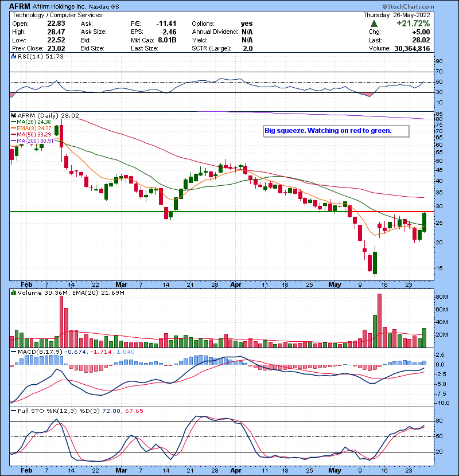Screen dimensions: 459x476
Task: Select the AFRM ticker symbol in the header
Action: coord(20,6)
